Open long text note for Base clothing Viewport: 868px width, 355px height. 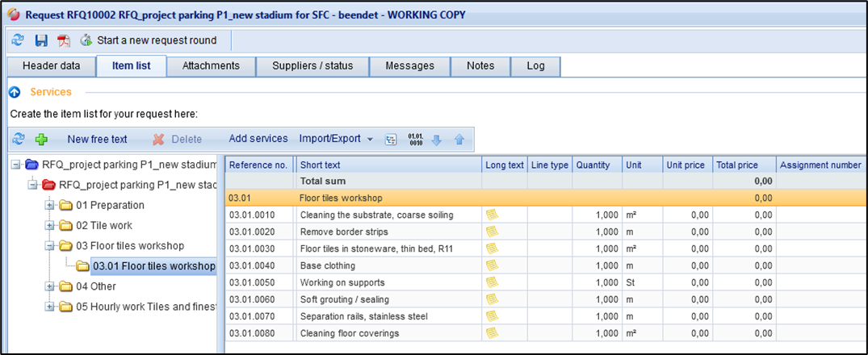pos(491,265)
